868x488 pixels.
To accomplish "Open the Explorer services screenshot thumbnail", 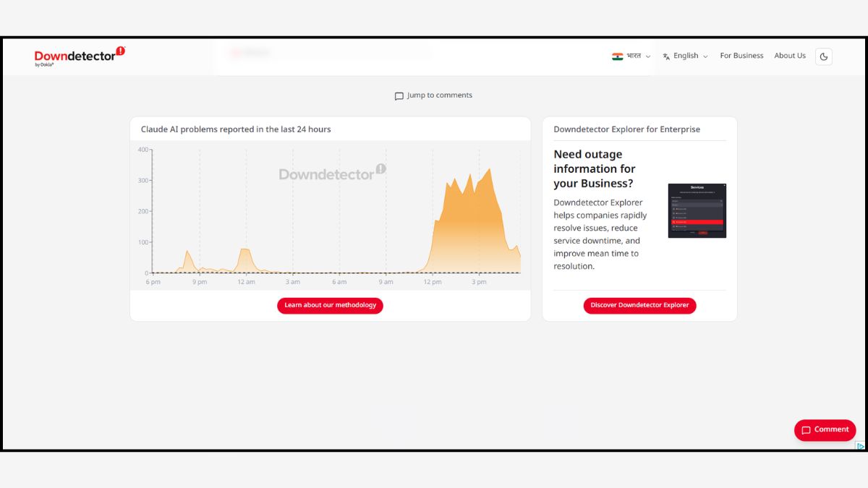I will pos(697,210).
